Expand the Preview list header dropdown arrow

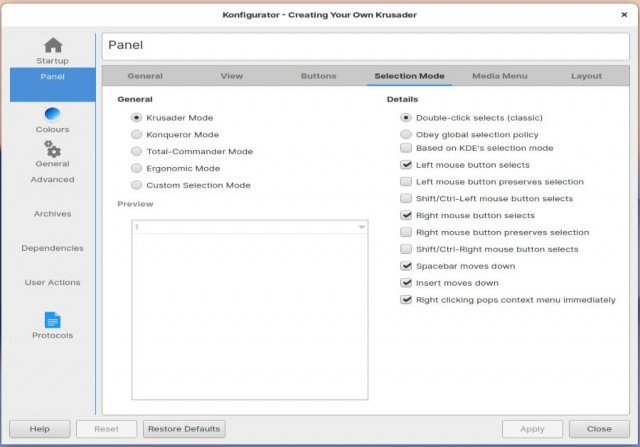[362, 227]
